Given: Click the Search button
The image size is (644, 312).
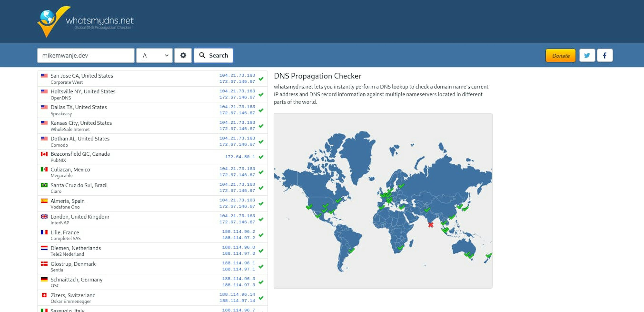Looking at the screenshot, I should (213, 55).
